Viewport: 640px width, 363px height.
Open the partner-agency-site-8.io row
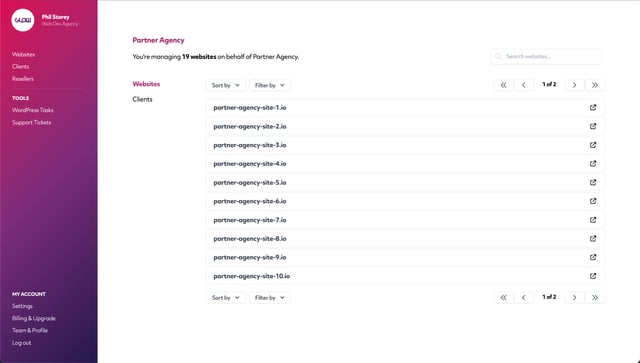[405, 238]
